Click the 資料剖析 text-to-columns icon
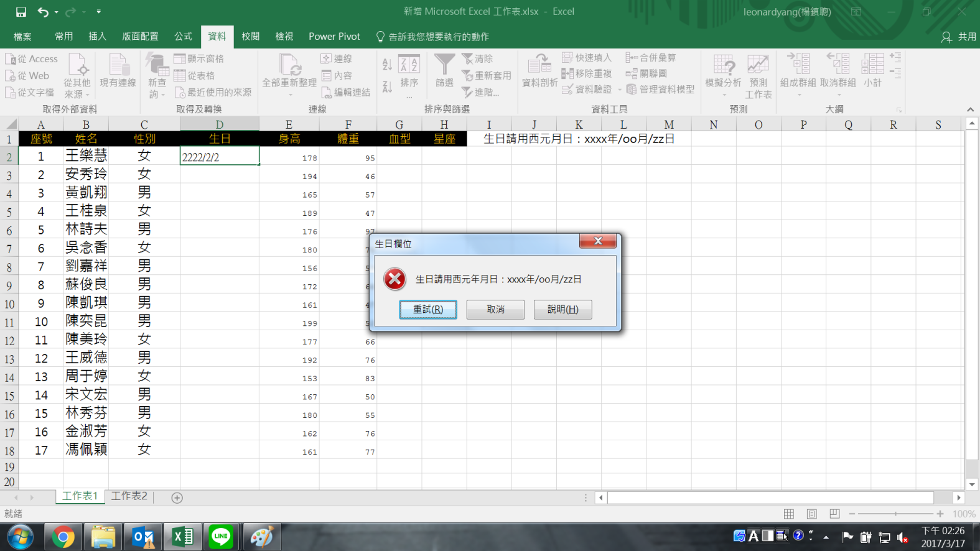This screenshot has height=551, width=980. pos(539,64)
